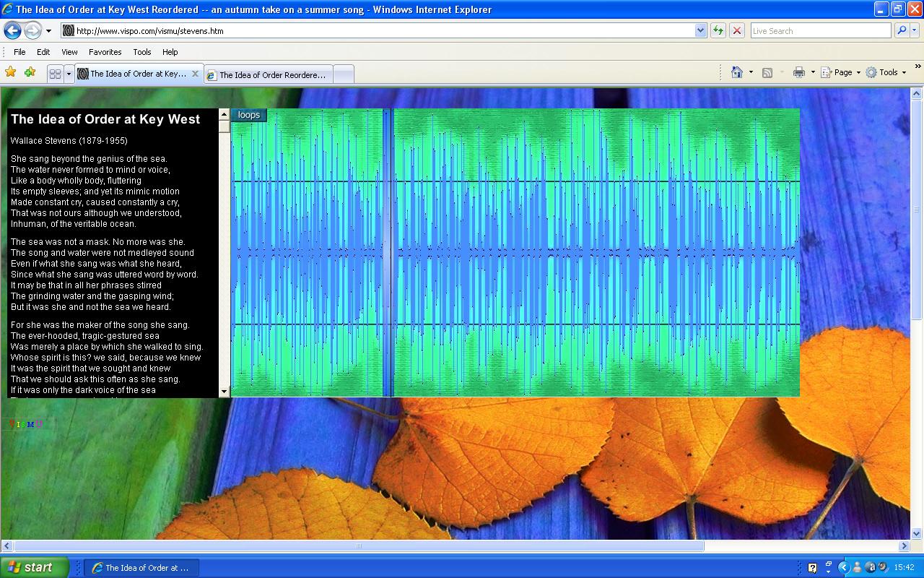Open the Print options dropdown arrow
This screenshot has height=578, width=924.
[813, 72]
